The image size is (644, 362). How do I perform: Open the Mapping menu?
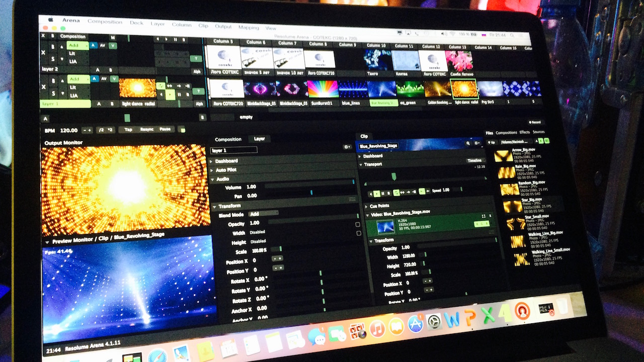tap(249, 27)
